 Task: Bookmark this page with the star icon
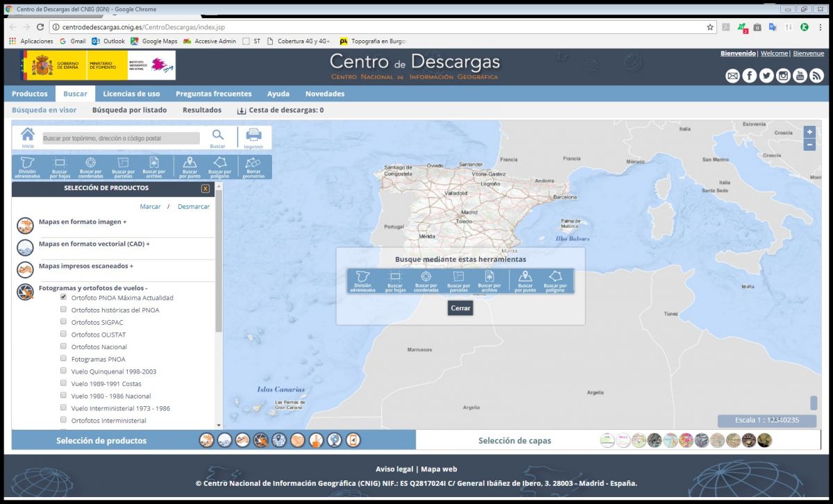point(710,27)
